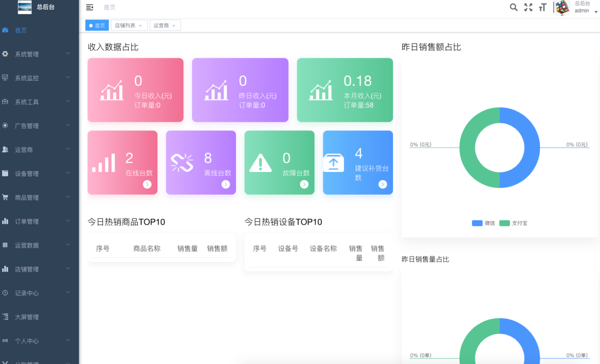600x364 pixels.
Task: Open 大屏管理 in the sidebar
Action: [x=27, y=317]
